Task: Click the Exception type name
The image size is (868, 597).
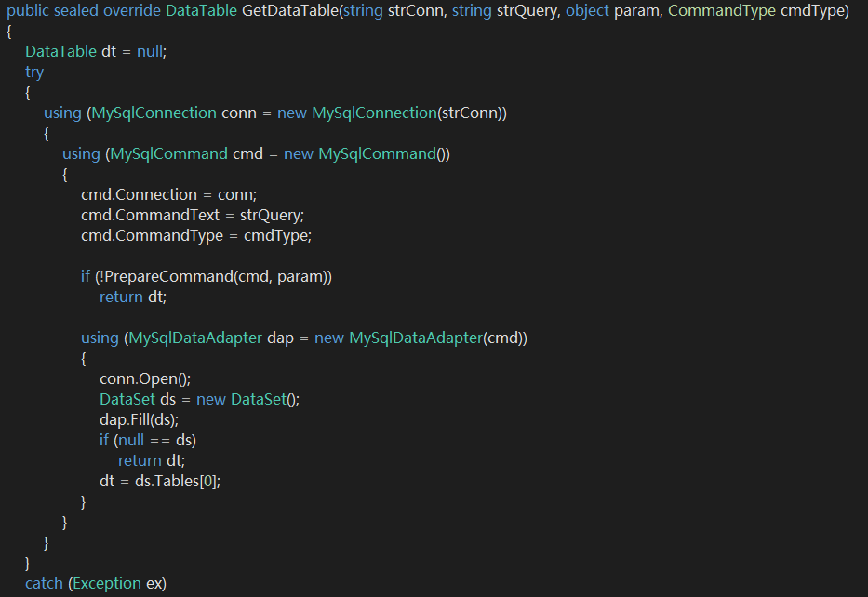Action: pyautogui.click(x=107, y=583)
